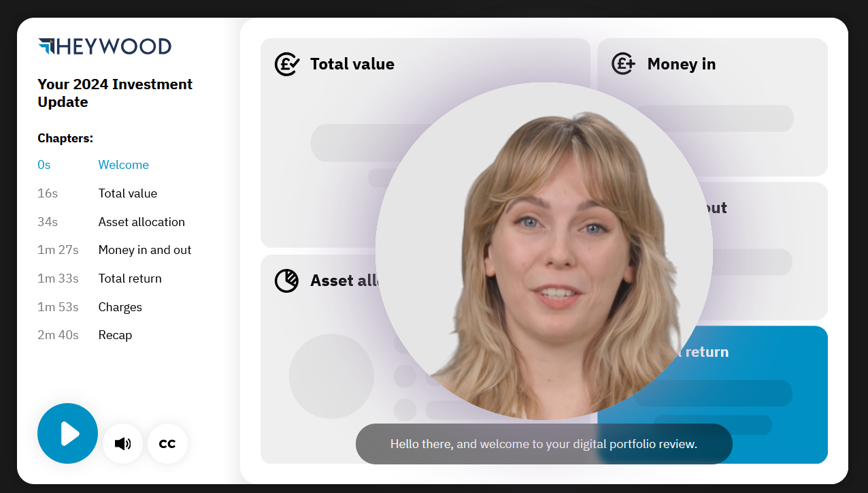The width and height of the screenshot is (868, 493).
Task: Go to the Total return chapter
Action: [x=130, y=279]
